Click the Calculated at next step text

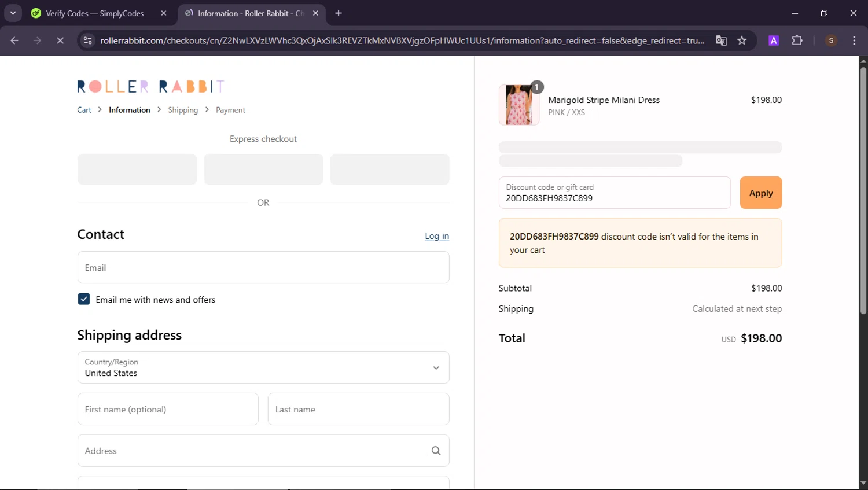737,309
